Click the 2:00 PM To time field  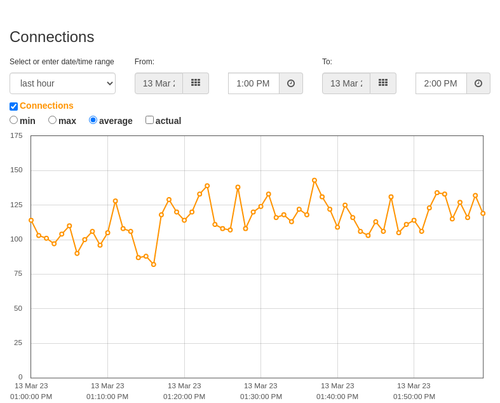441,83
